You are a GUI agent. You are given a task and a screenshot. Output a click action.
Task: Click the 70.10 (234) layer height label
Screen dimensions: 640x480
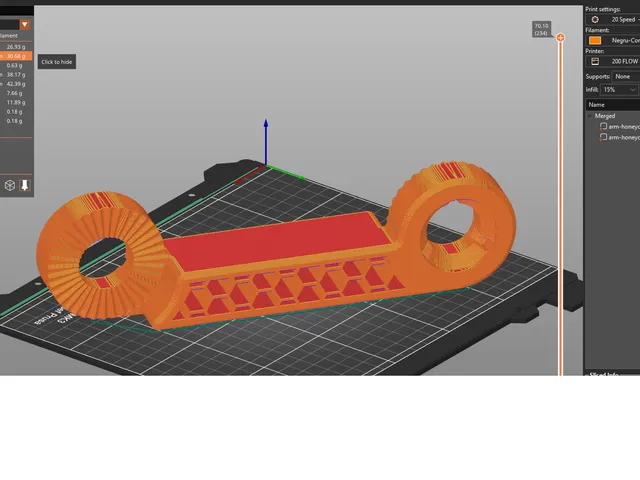click(x=542, y=29)
